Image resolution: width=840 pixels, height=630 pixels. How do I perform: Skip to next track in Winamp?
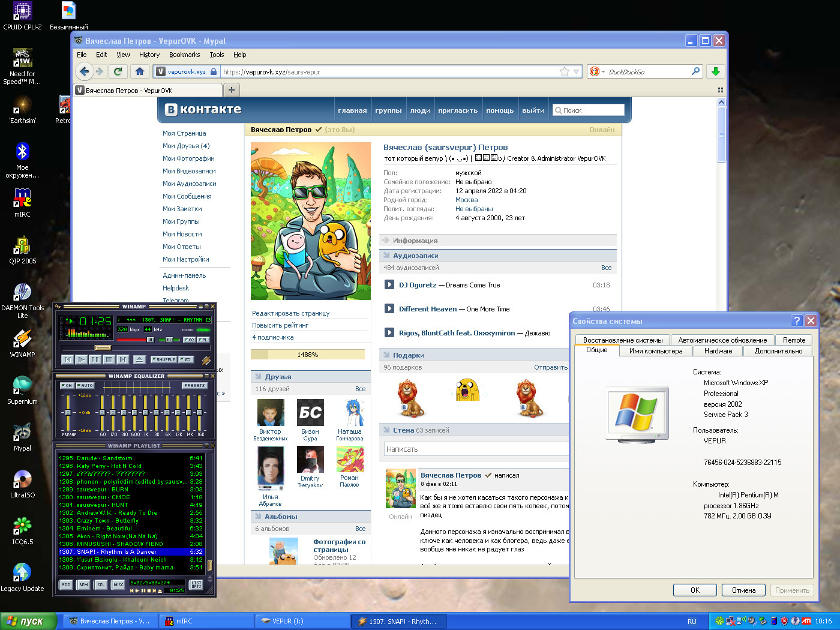122,359
